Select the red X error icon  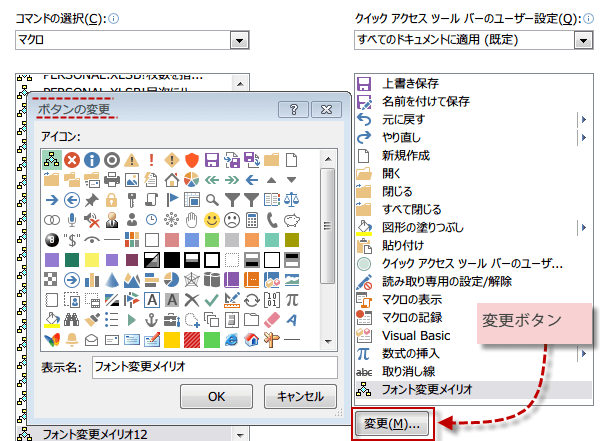72,160
